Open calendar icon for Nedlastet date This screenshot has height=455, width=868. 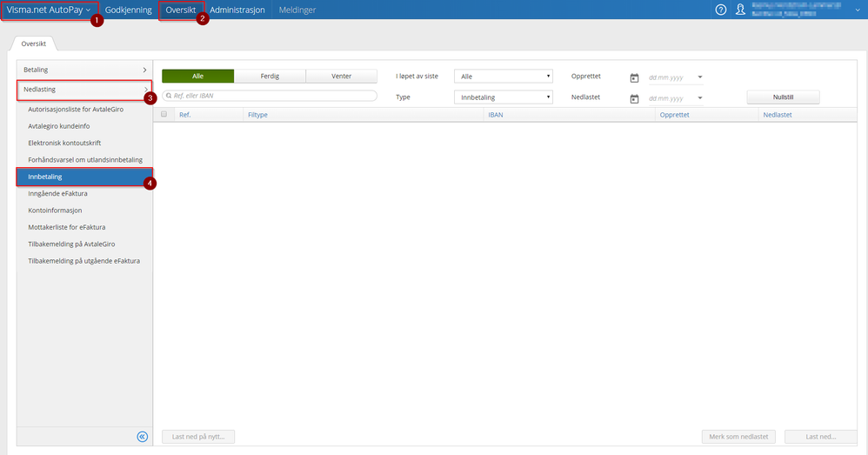click(634, 98)
